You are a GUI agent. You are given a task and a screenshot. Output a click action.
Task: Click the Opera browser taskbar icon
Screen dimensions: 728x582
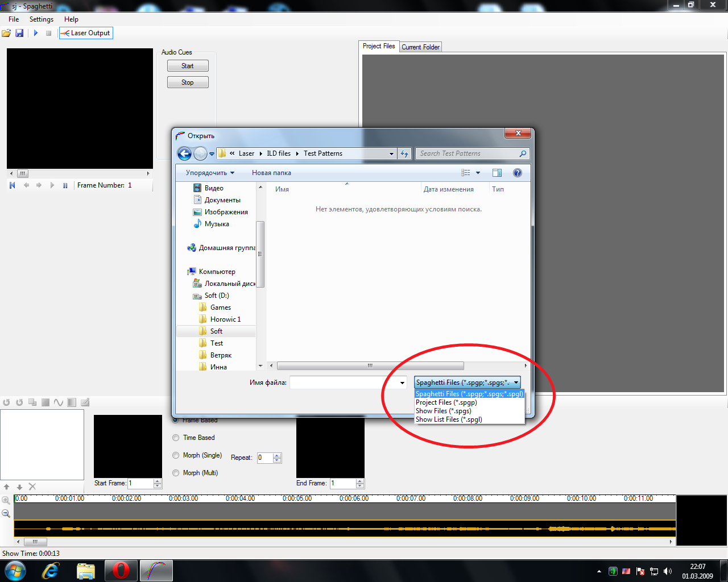121,571
